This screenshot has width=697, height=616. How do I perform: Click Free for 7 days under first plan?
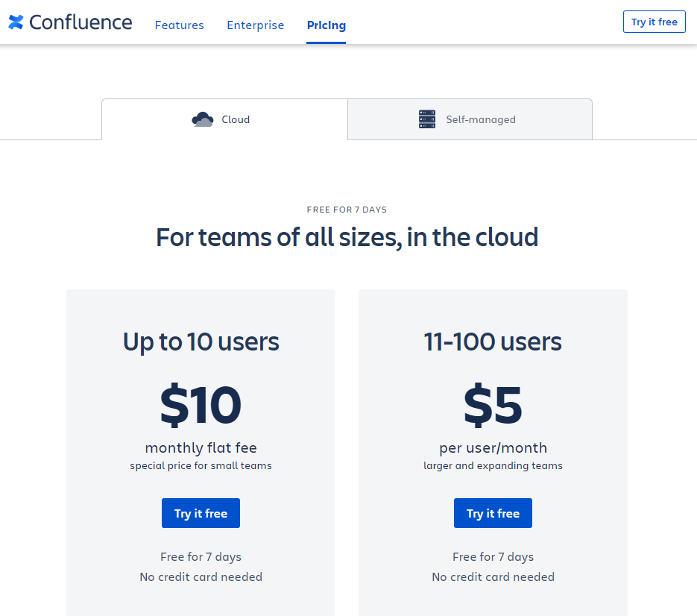pos(201,556)
